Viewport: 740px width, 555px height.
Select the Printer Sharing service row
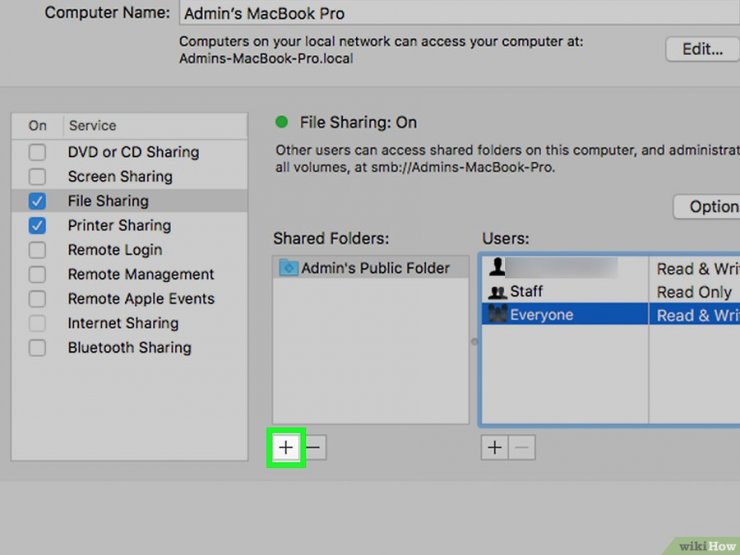[x=129, y=226]
